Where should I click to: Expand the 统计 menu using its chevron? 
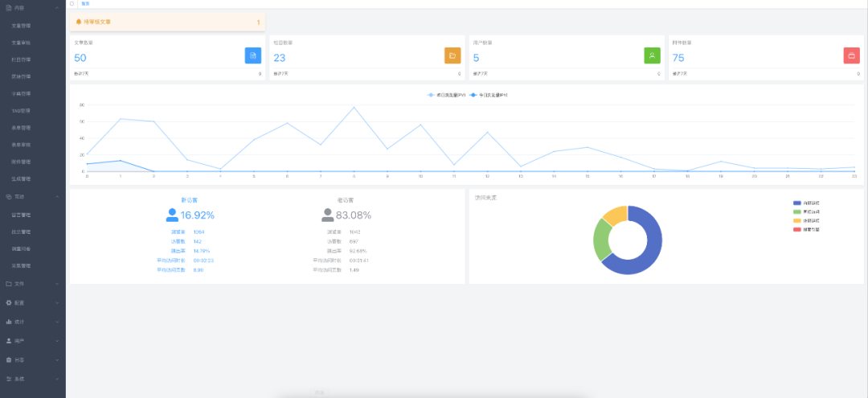[x=58, y=322]
